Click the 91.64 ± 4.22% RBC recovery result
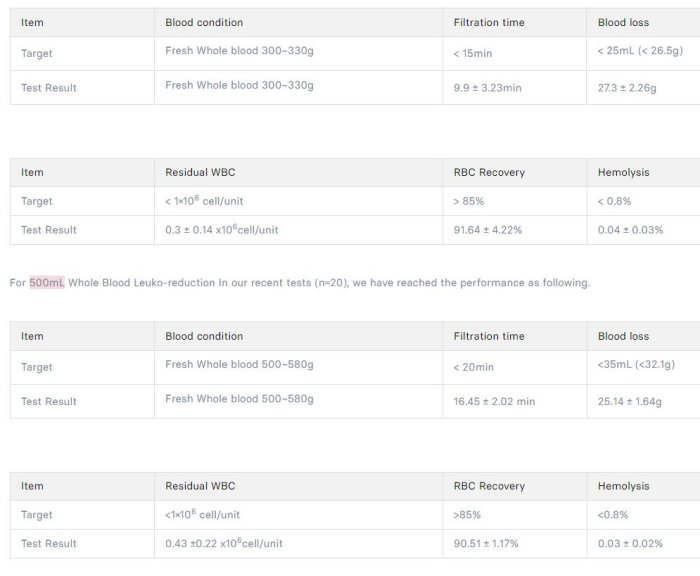 pyautogui.click(x=487, y=230)
